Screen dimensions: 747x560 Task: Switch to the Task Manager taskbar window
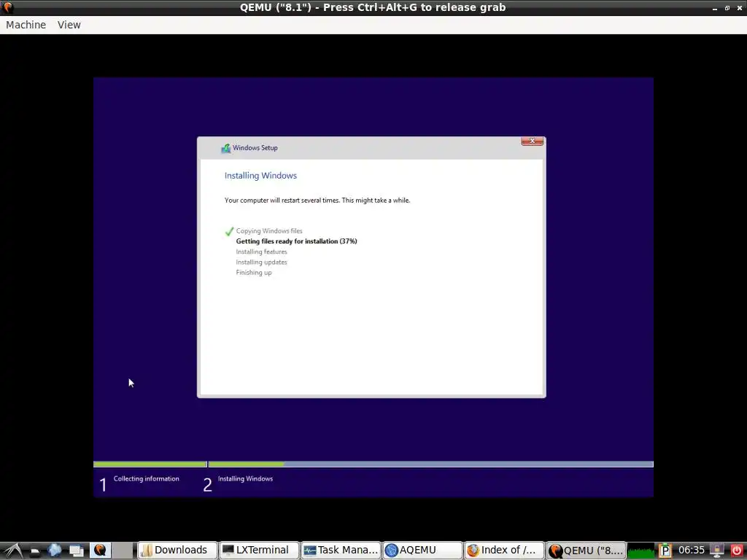pos(341,551)
